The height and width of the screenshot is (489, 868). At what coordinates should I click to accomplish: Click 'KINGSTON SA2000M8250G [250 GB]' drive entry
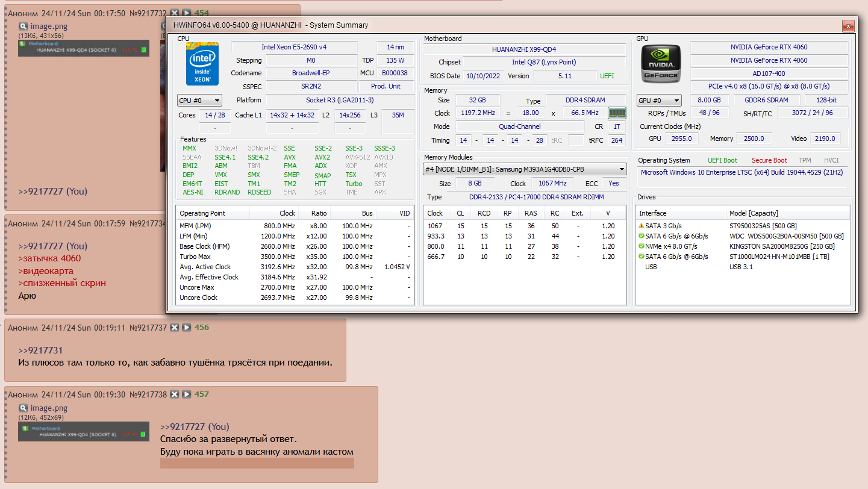click(x=782, y=246)
